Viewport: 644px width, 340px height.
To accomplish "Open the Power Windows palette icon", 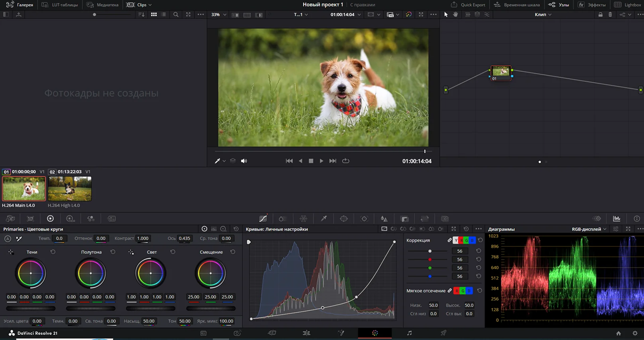I will pos(344,219).
